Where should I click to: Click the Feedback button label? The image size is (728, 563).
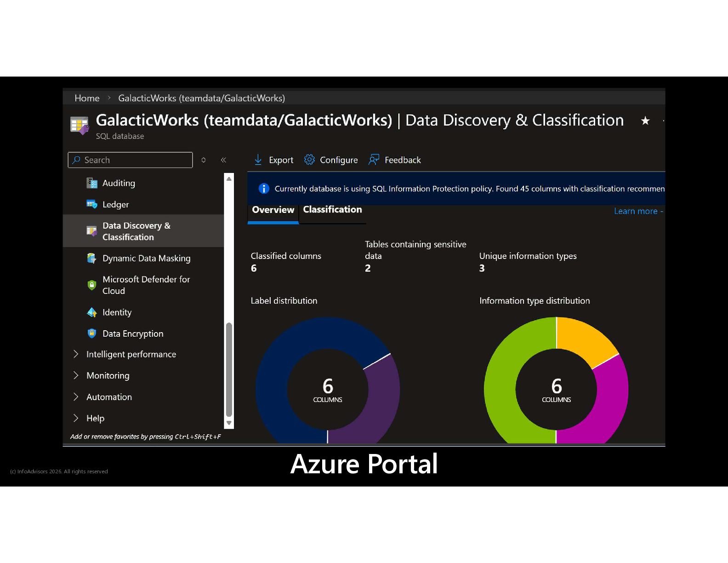click(x=403, y=160)
